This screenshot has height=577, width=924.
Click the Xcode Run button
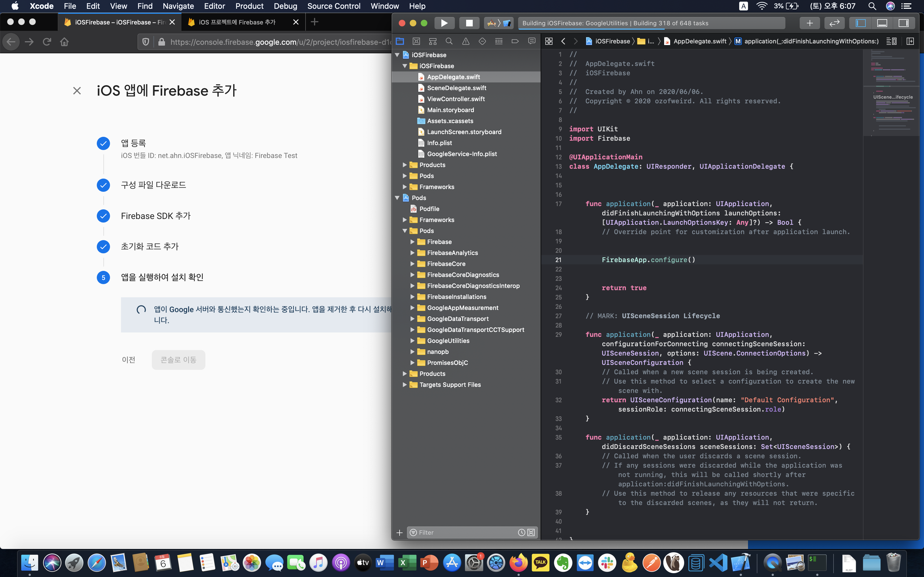[444, 23]
